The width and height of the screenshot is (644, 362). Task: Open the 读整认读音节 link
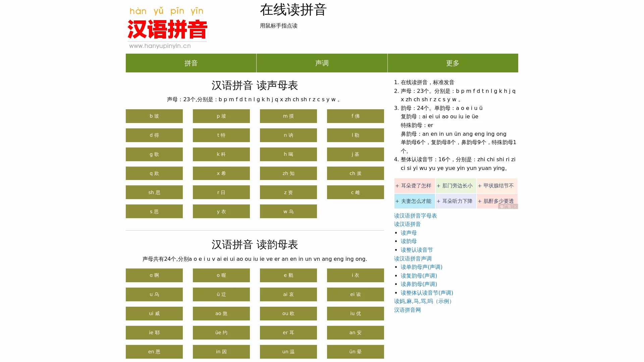coord(416,250)
